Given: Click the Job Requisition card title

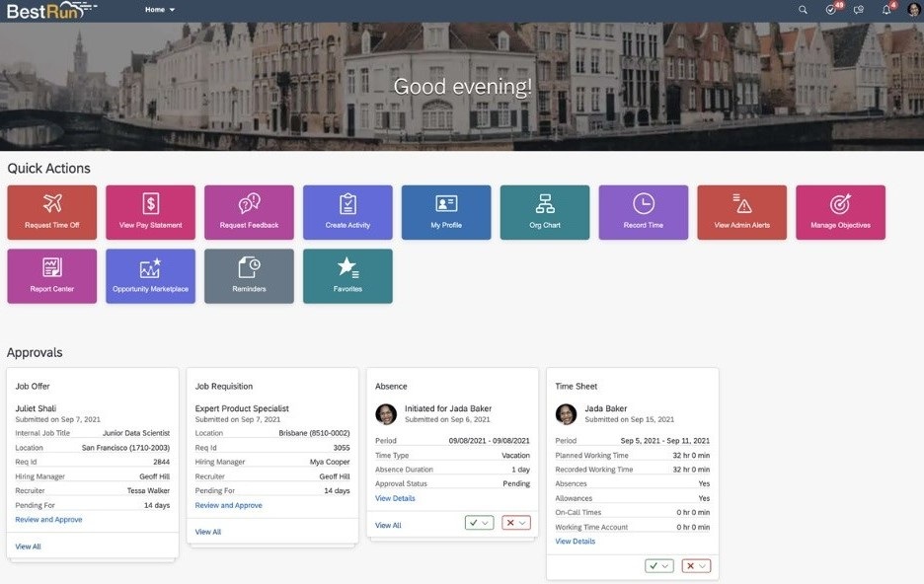Looking at the screenshot, I should [224, 386].
